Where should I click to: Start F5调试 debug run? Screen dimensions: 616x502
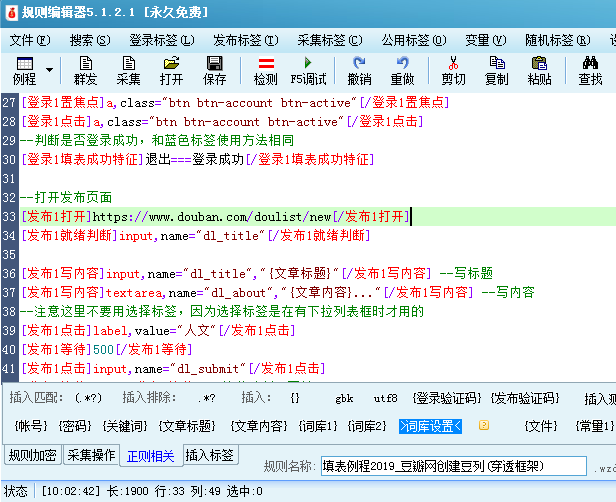308,71
